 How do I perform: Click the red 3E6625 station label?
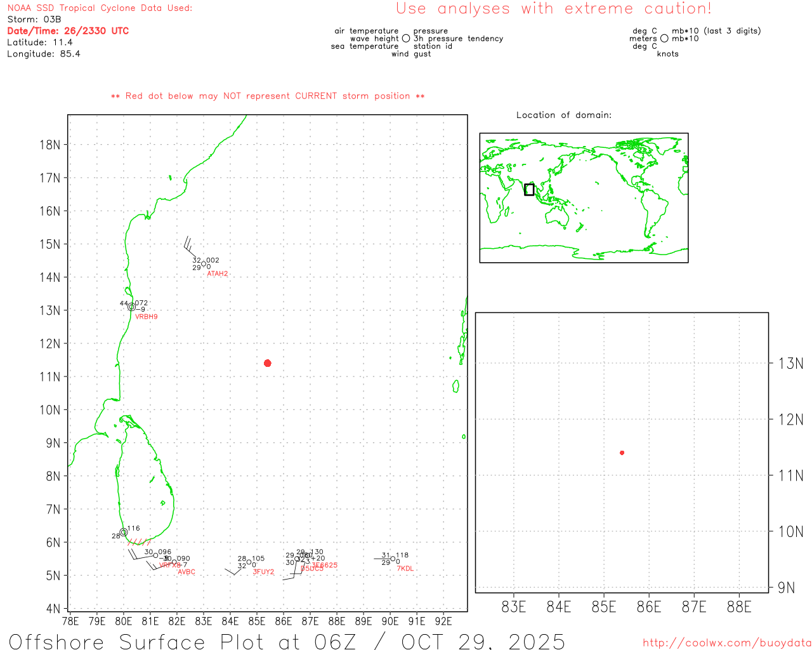325,565
